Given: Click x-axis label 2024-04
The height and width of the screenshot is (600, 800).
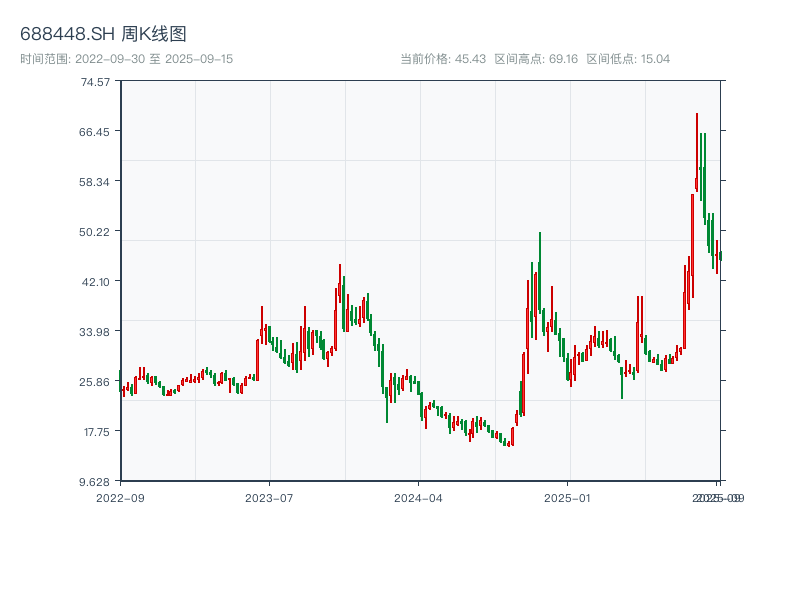Looking at the screenshot, I should click(418, 498).
